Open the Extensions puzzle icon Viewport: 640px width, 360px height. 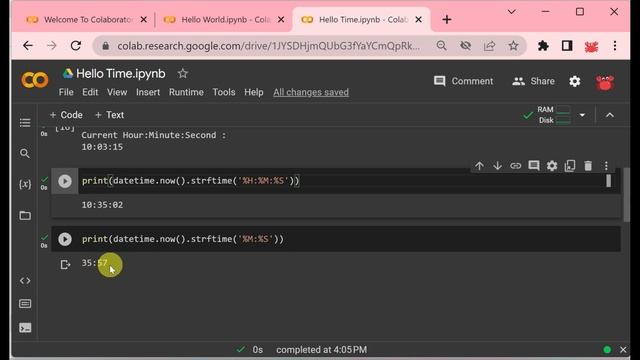pyautogui.click(x=543, y=46)
